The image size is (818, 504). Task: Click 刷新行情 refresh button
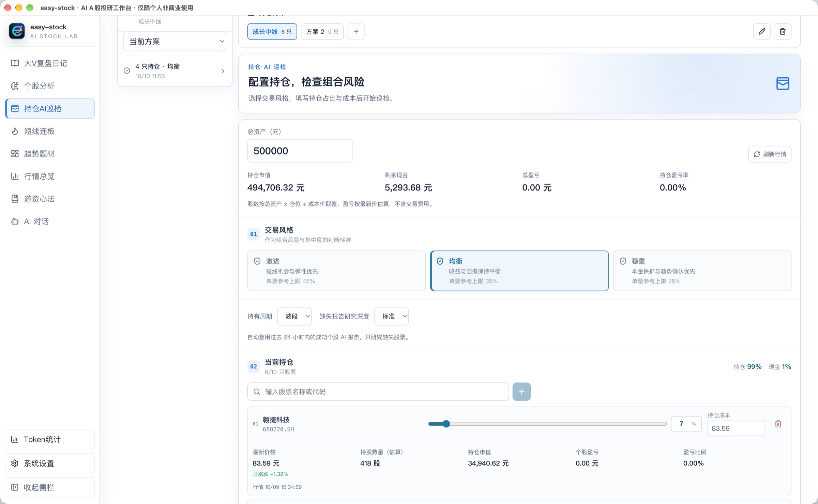coord(770,154)
